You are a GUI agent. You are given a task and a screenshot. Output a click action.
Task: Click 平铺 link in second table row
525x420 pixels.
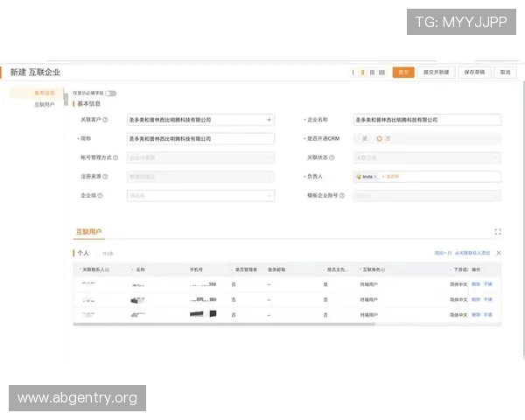(488, 299)
